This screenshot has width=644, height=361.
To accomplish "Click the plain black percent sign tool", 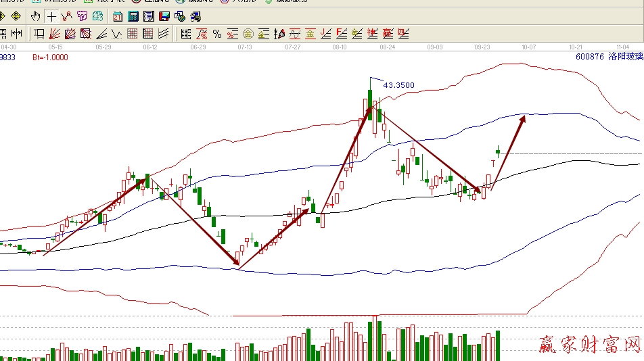I will 216,33.
